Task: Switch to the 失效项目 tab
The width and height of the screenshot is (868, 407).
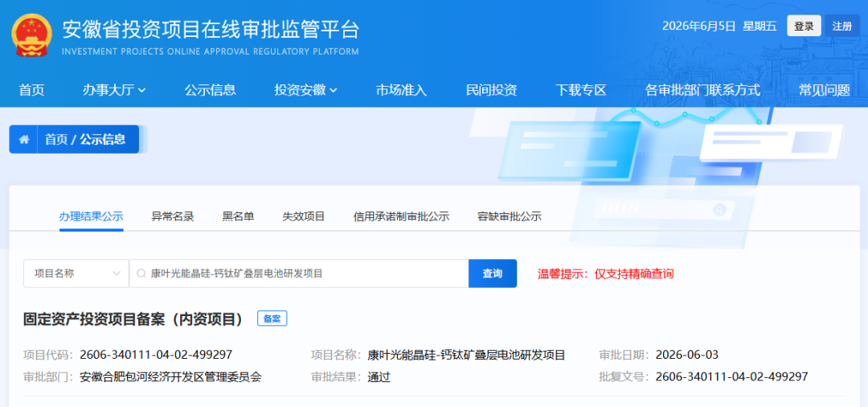Action: coord(303,216)
